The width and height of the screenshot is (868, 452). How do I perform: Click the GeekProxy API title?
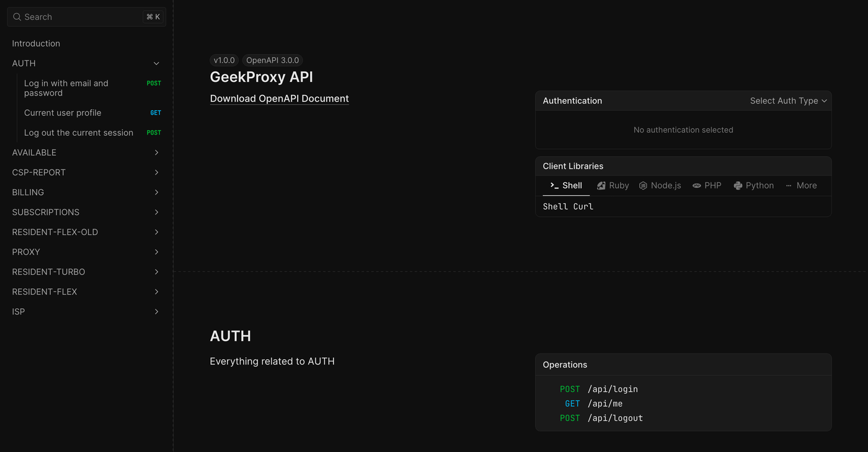point(262,77)
